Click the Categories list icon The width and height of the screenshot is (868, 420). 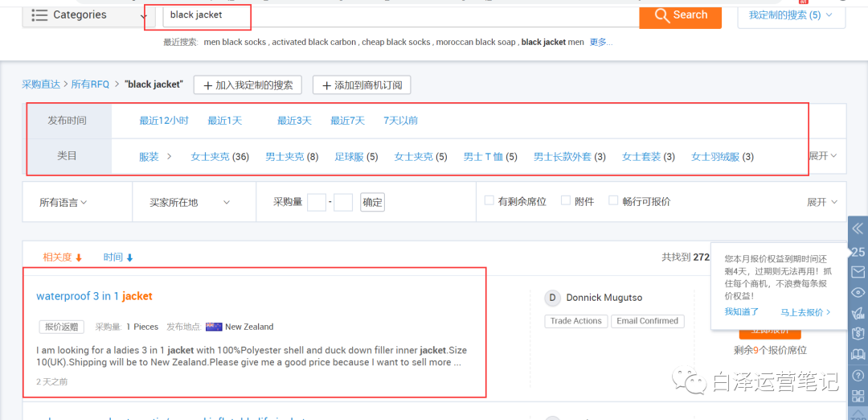[x=39, y=15]
